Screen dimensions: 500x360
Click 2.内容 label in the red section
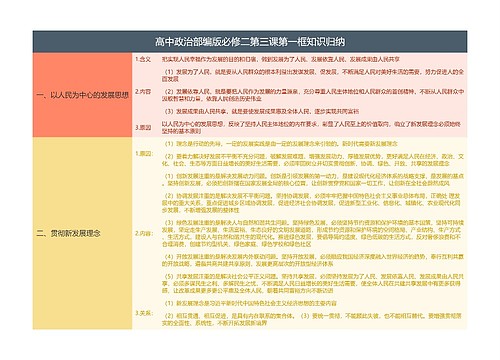(x=143, y=91)
